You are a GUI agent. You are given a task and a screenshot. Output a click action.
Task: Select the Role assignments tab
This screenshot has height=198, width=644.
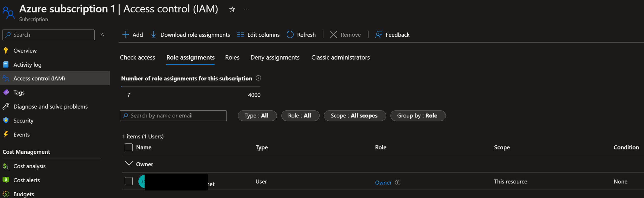pos(190,57)
